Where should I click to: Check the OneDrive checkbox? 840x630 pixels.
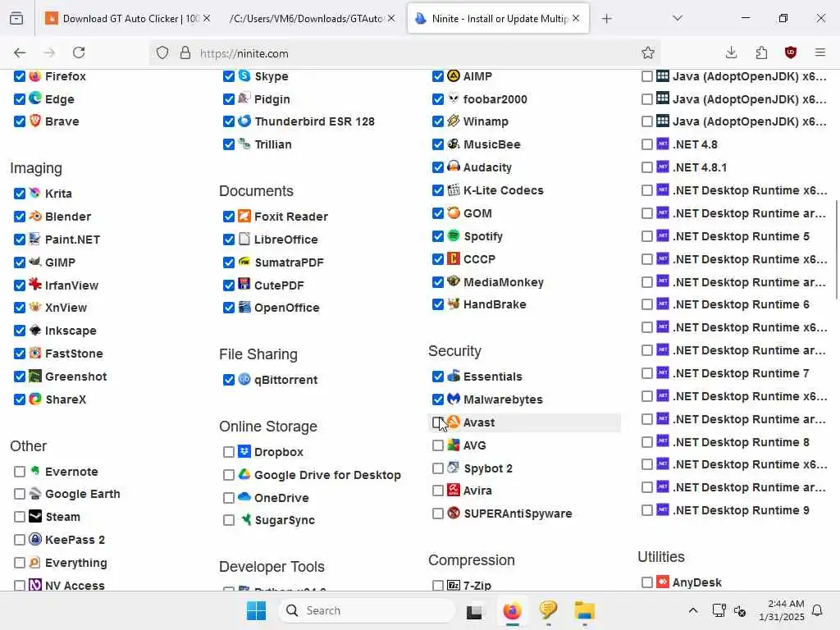point(229,498)
